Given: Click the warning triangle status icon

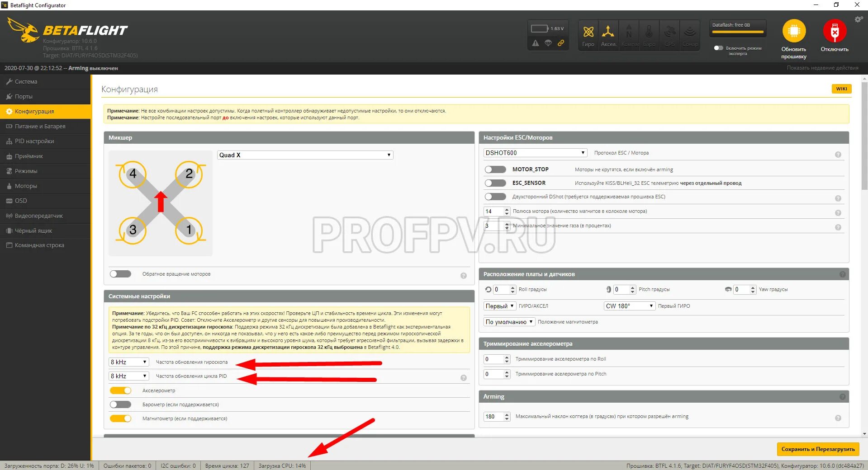Looking at the screenshot, I should (x=536, y=43).
